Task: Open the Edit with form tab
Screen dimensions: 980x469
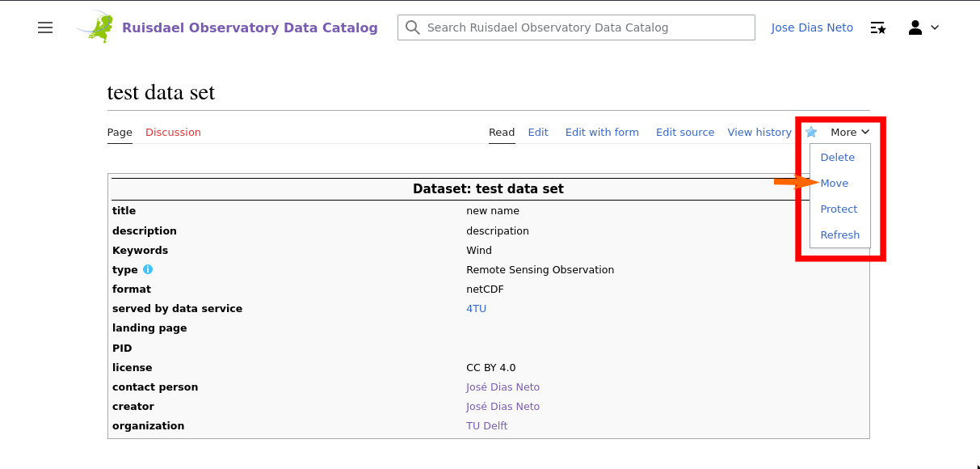Action: pos(602,133)
